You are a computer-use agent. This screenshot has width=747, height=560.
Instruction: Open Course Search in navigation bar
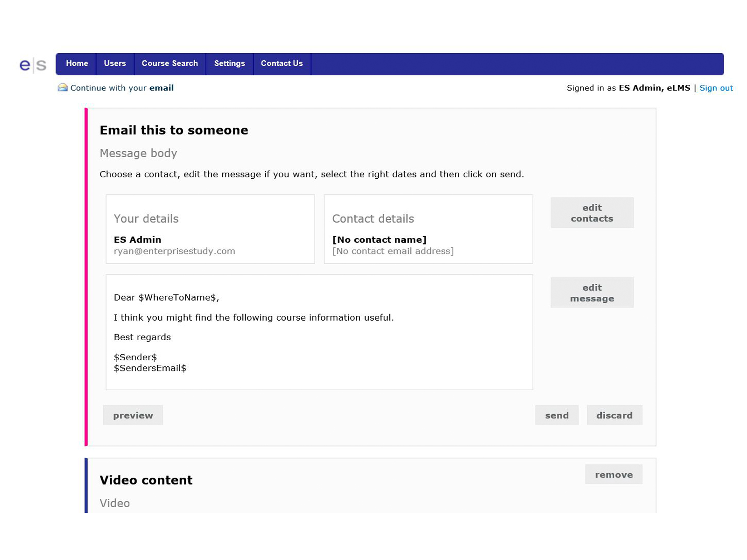pyautogui.click(x=170, y=63)
